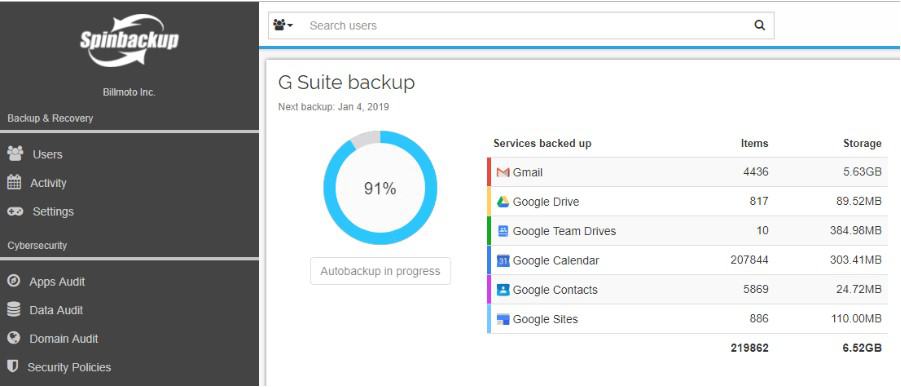Viewport: 901px width, 387px height.
Task: Click the Google Contacts icon
Action: [503, 290]
